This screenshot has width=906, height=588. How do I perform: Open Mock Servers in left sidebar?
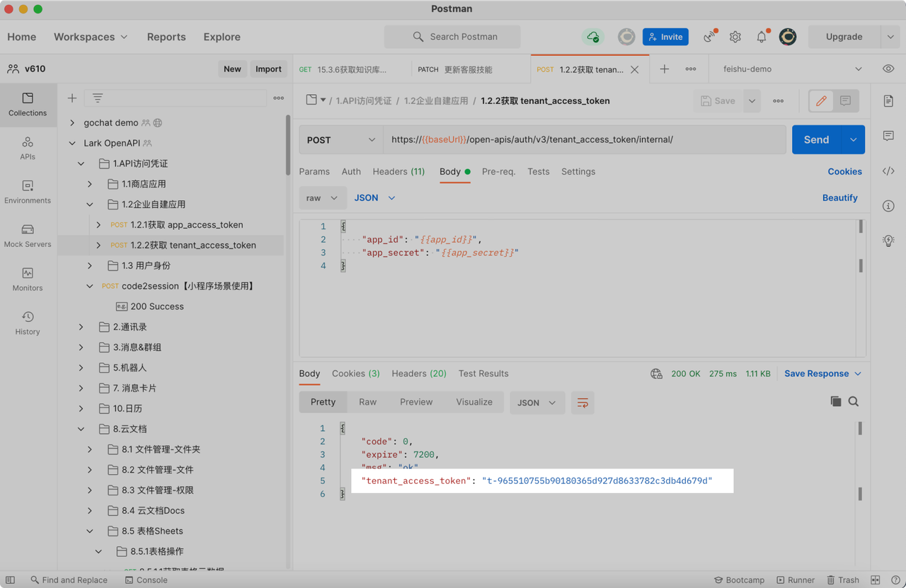(x=28, y=236)
